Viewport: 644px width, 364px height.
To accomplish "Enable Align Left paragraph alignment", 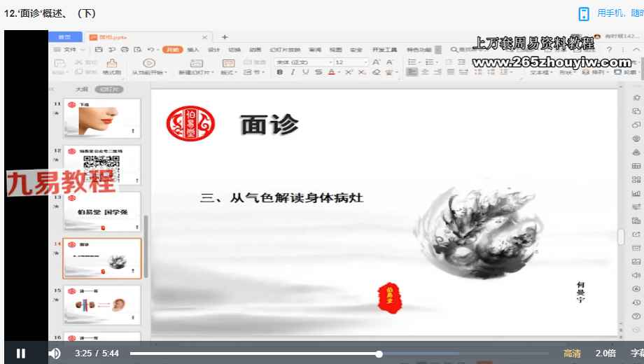I will (x=412, y=72).
